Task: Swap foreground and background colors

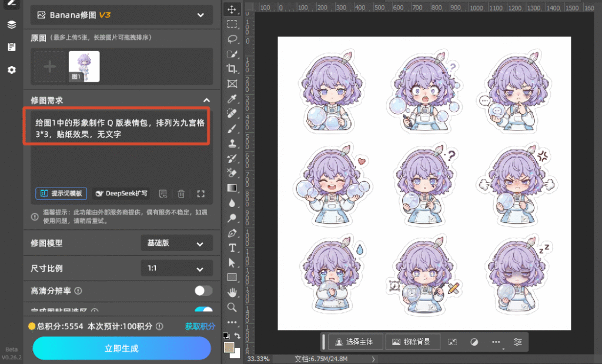Action: 238,336
